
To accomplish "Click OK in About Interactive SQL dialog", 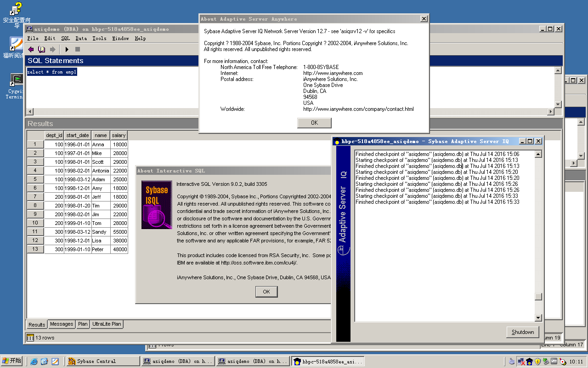I will (x=266, y=292).
